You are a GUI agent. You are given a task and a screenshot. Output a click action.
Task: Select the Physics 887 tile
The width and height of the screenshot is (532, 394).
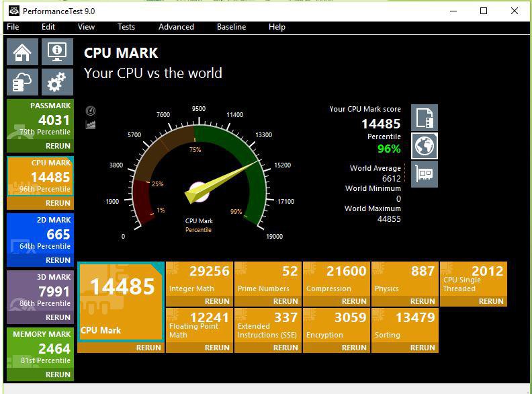click(x=405, y=279)
